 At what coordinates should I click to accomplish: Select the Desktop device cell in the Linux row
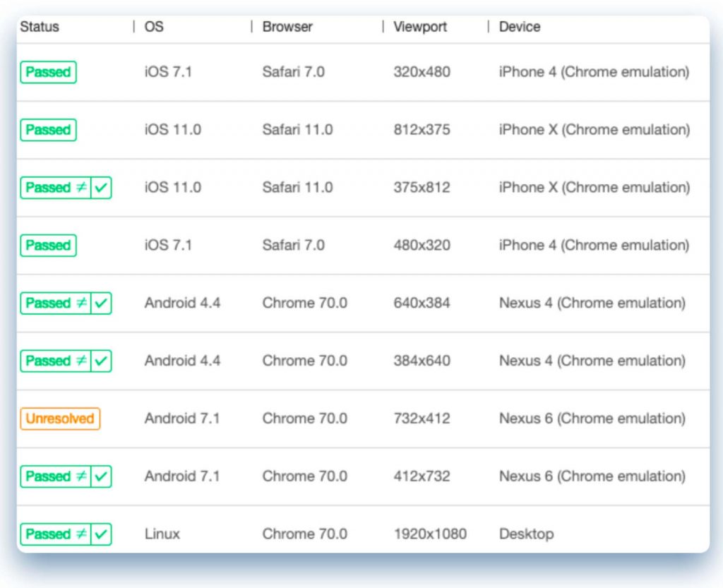(526, 534)
